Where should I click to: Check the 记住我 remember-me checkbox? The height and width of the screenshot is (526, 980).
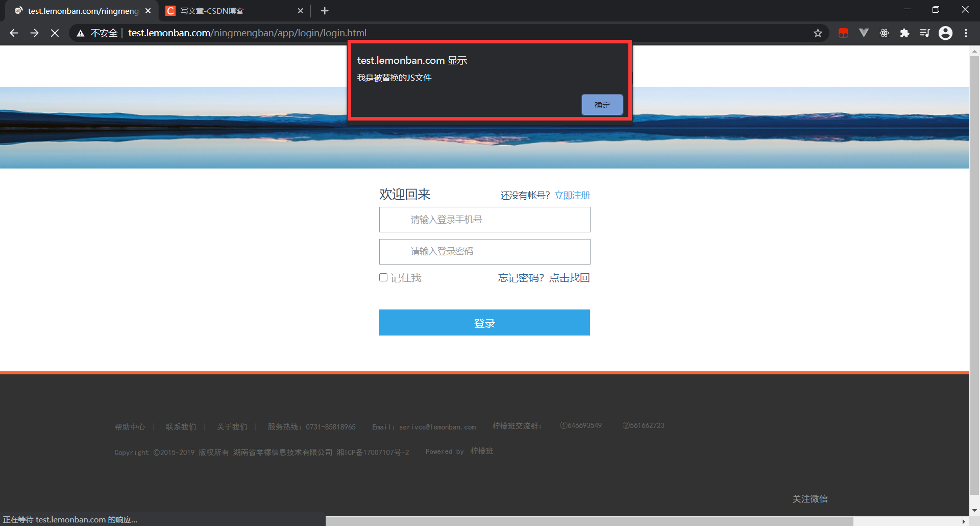(383, 277)
